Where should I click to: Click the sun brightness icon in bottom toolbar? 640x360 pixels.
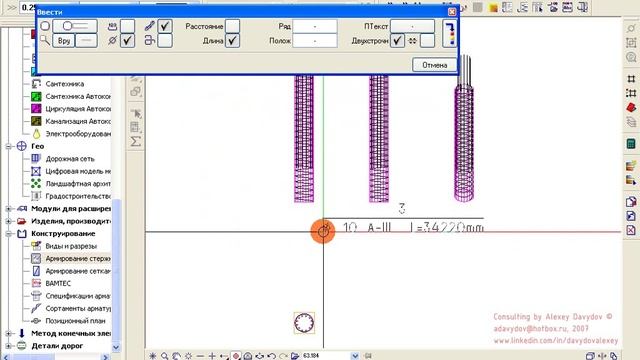pos(188,356)
